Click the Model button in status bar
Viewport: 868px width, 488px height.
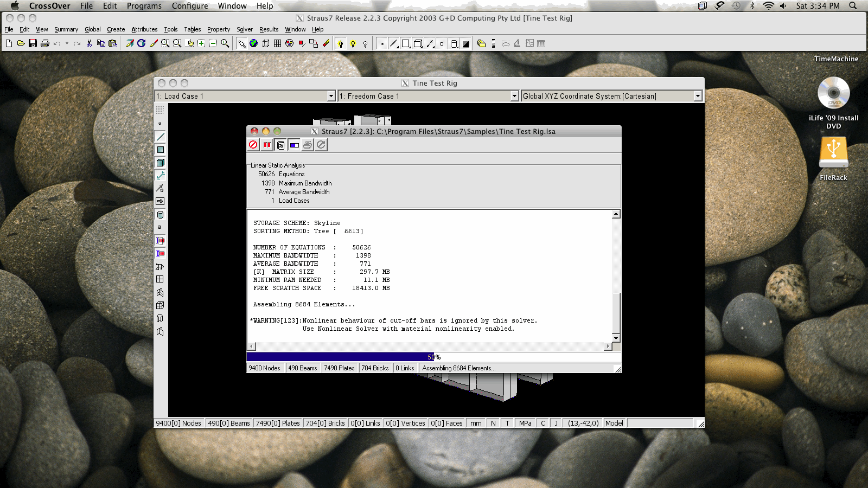[x=614, y=423]
